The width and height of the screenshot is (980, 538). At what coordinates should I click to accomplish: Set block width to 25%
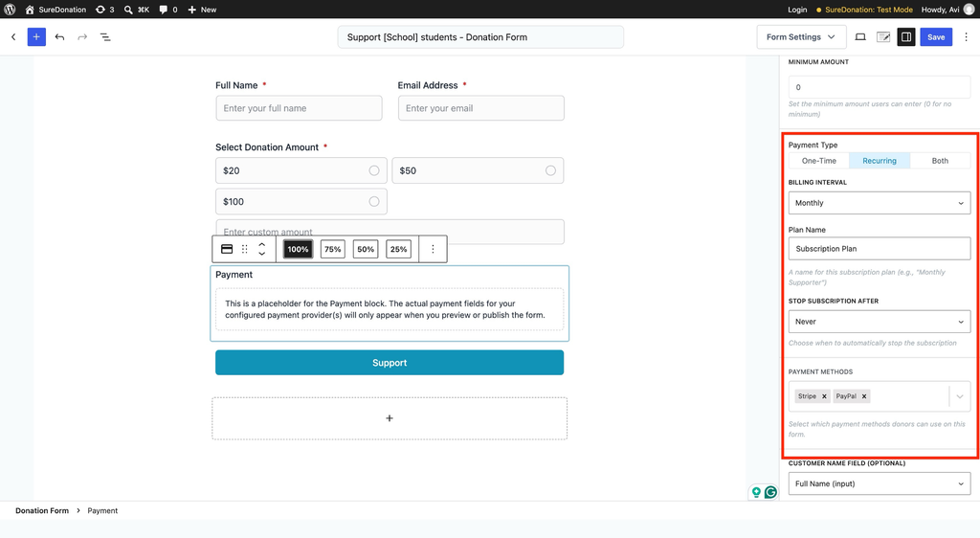click(x=399, y=249)
